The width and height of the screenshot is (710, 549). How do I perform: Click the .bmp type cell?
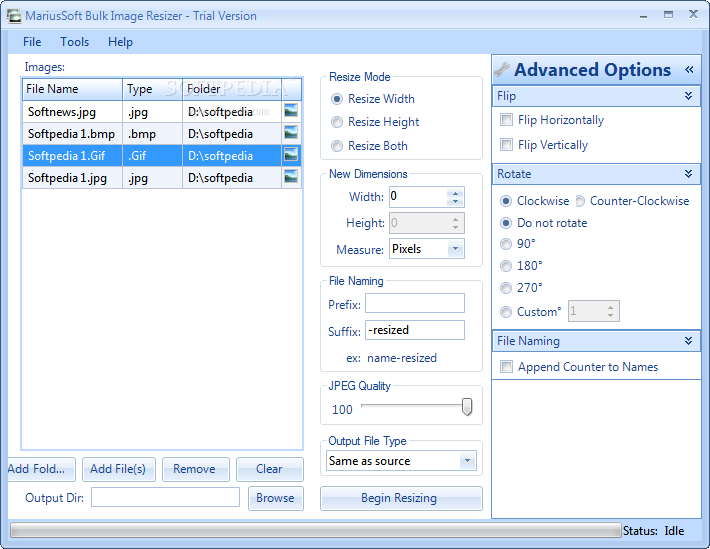[x=153, y=134]
